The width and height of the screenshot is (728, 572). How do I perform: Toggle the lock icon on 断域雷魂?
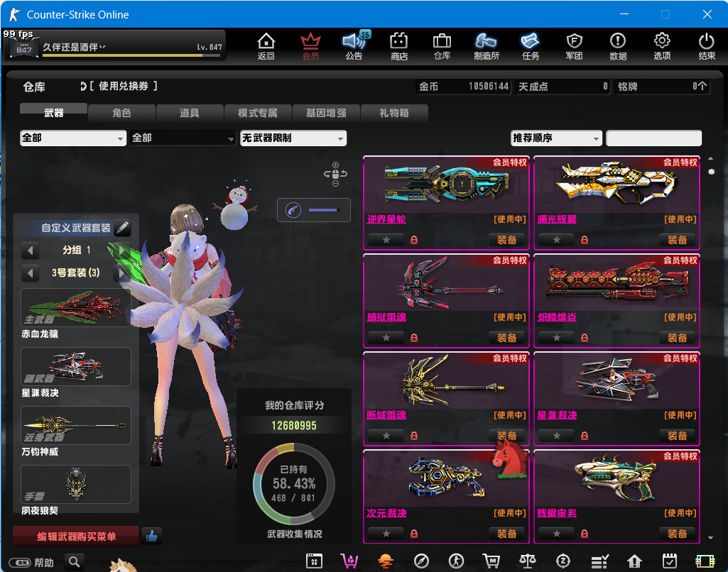tap(413, 436)
